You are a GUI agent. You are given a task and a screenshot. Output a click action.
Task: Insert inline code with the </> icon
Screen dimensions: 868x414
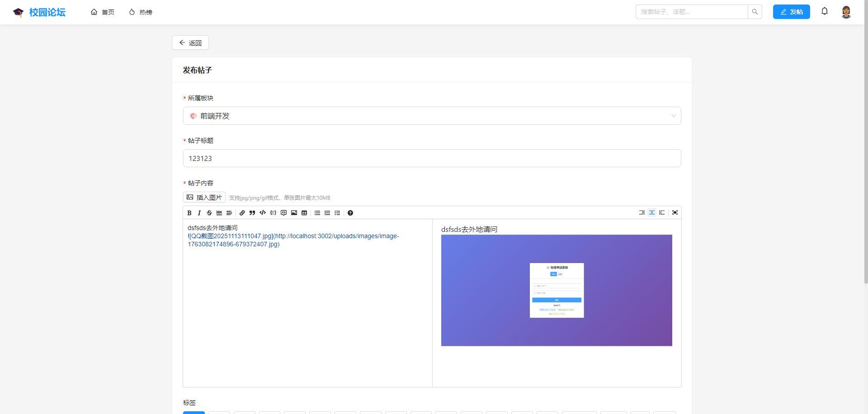coord(263,213)
